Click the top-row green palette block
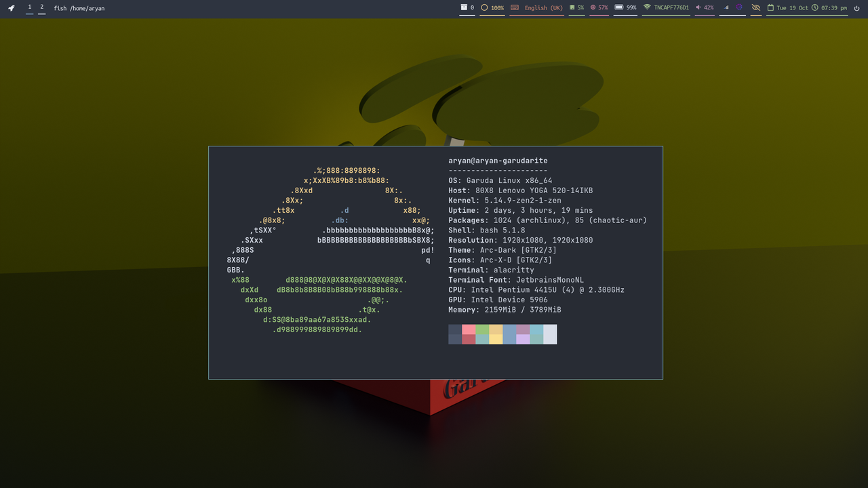Image resolution: width=868 pixels, height=488 pixels. click(x=482, y=329)
